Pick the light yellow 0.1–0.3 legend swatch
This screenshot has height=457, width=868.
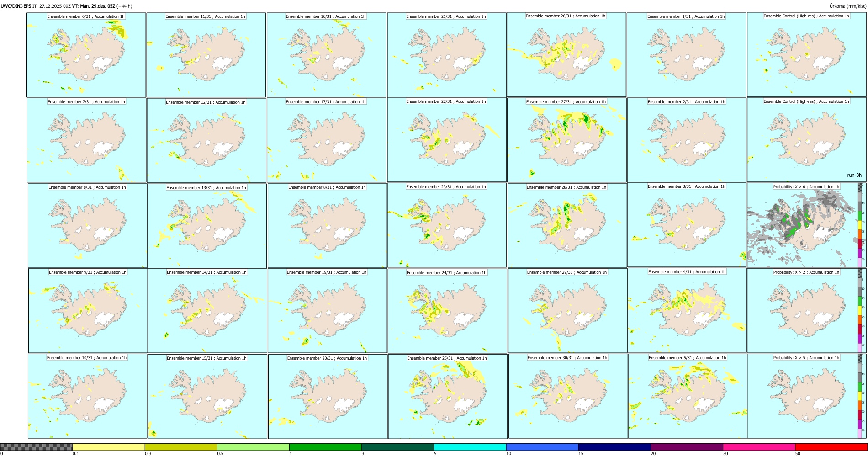(109, 447)
